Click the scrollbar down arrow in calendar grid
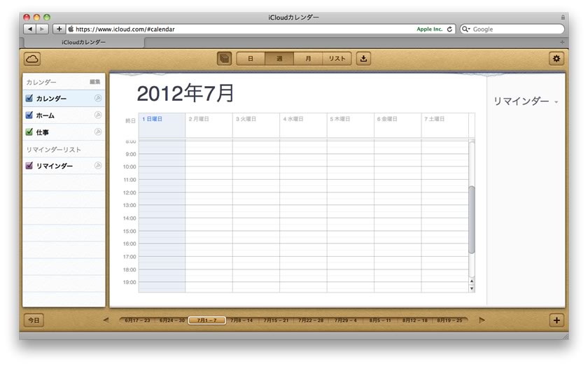The image size is (588, 366). 472,289
